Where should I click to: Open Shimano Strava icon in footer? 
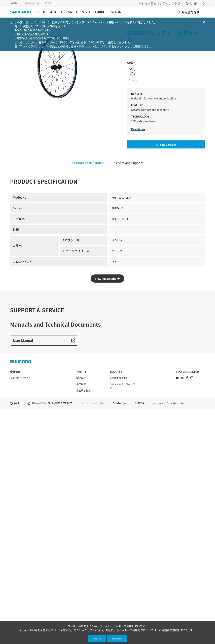pos(182,378)
